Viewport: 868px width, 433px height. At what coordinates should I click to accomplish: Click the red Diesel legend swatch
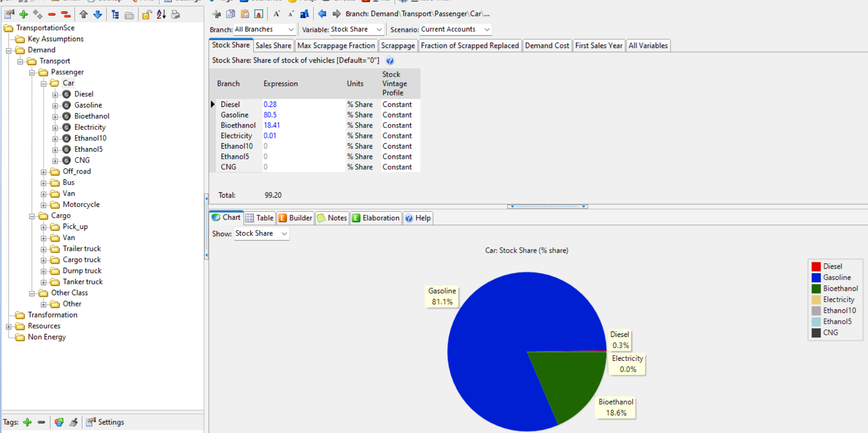[x=816, y=267]
